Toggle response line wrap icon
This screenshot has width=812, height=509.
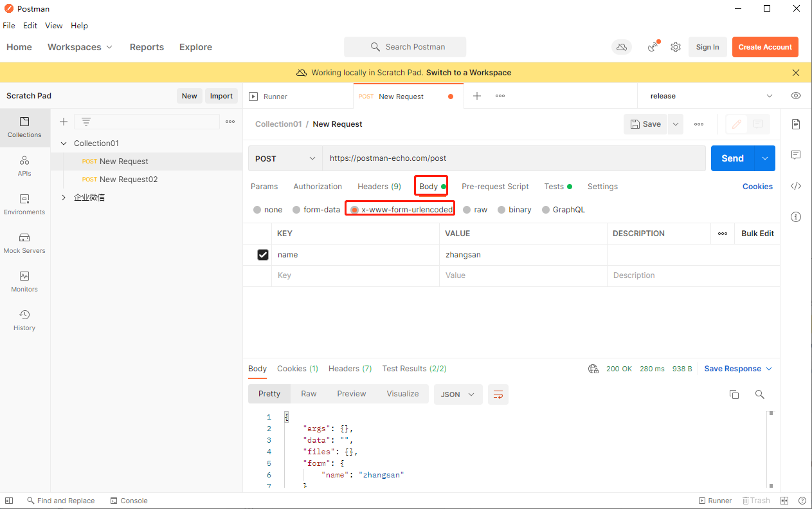click(498, 394)
